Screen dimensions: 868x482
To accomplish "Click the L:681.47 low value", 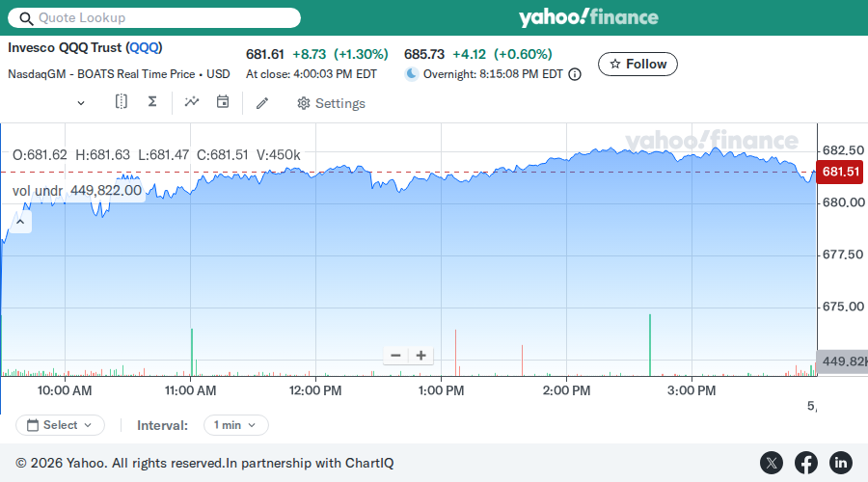I will point(164,155).
